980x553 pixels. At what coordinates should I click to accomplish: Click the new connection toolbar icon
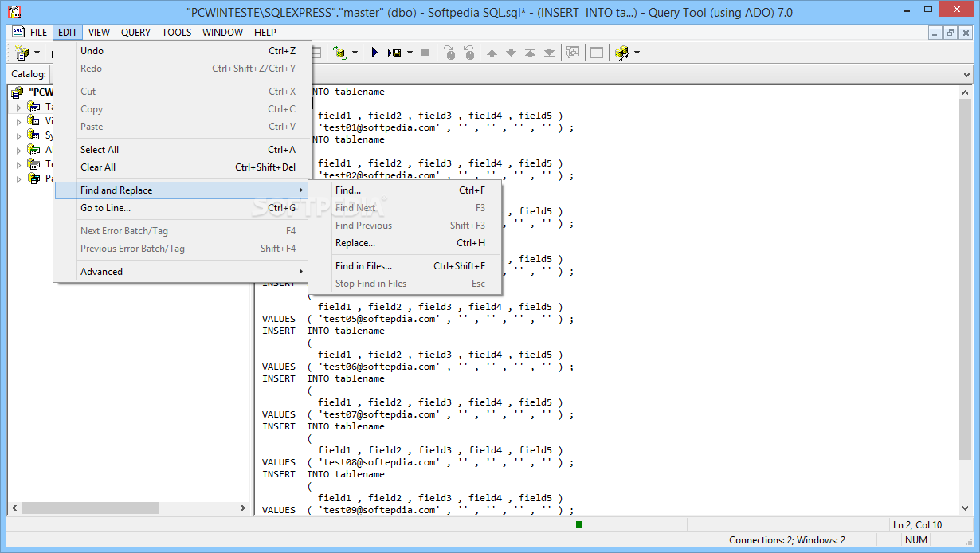22,53
